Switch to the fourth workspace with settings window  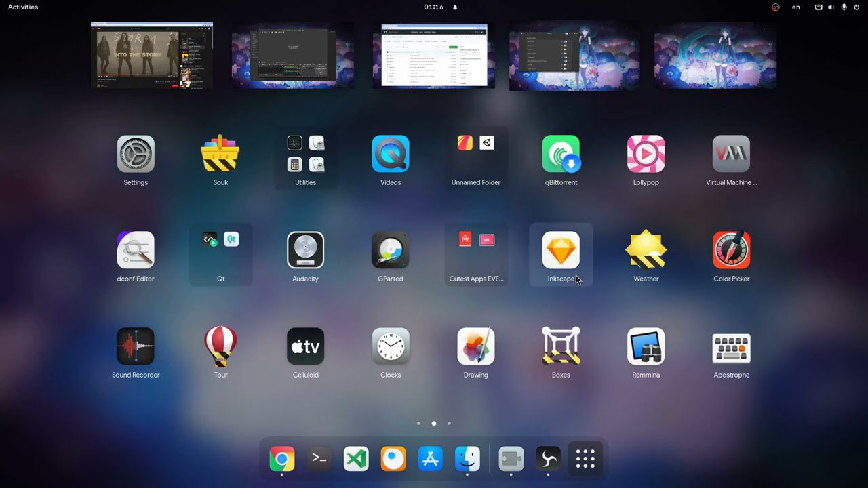(x=574, y=56)
